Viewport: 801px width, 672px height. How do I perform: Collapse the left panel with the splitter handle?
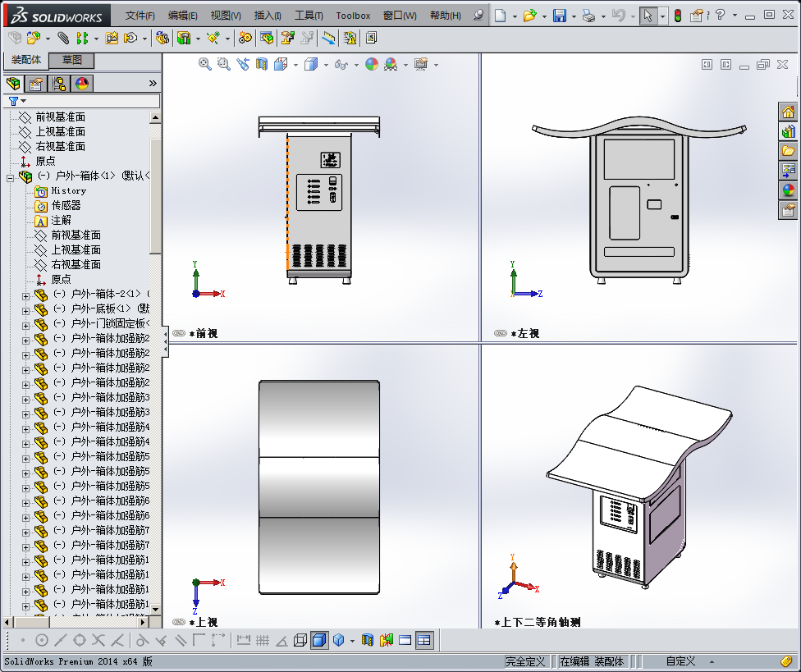[165, 341]
